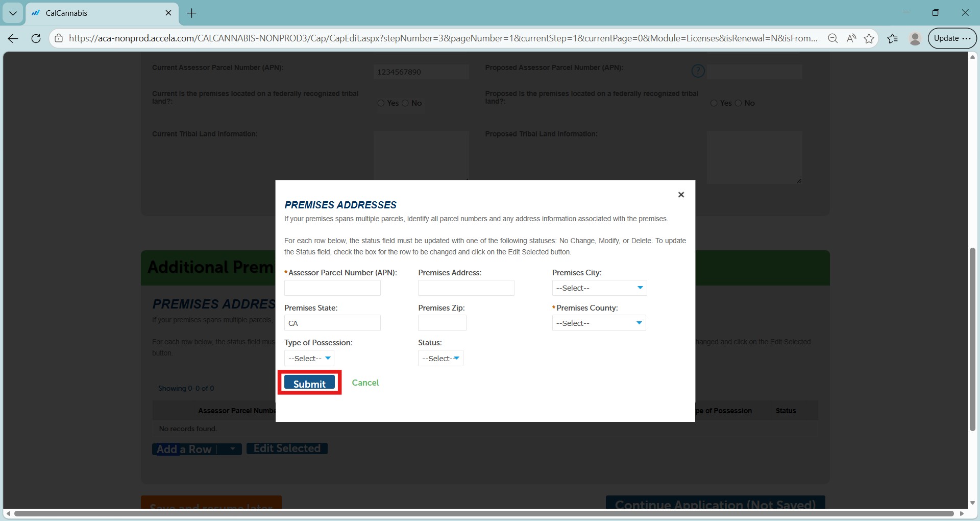The height and width of the screenshot is (521, 980).
Task: Expand the Status dropdown
Action: coord(440,359)
